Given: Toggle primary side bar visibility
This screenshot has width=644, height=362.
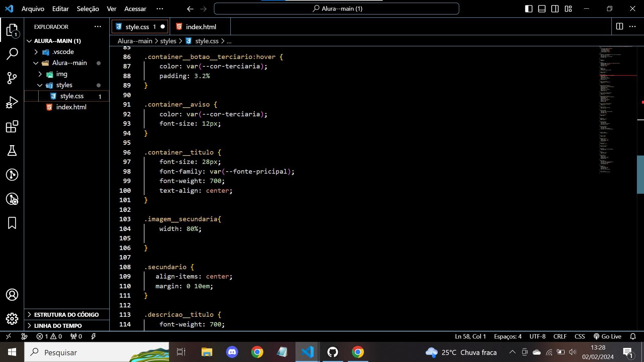Looking at the screenshot, I should coord(529,9).
